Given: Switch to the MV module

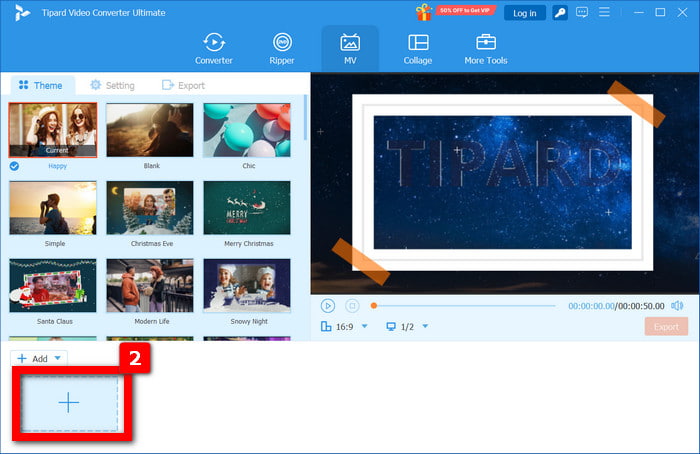Looking at the screenshot, I should pyautogui.click(x=350, y=49).
